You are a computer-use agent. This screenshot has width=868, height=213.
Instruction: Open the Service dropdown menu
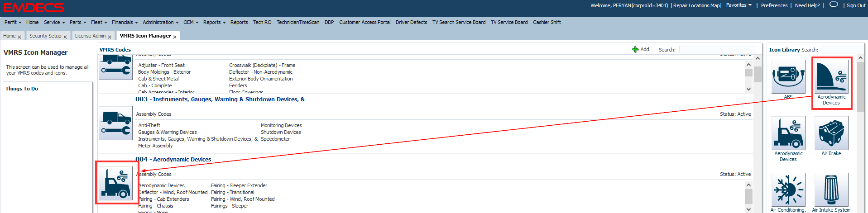[x=54, y=22]
